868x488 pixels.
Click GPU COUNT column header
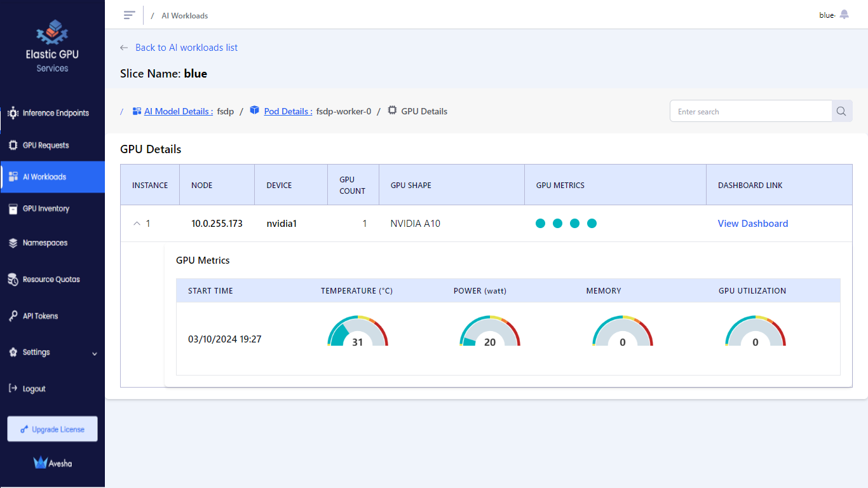click(x=352, y=185)
